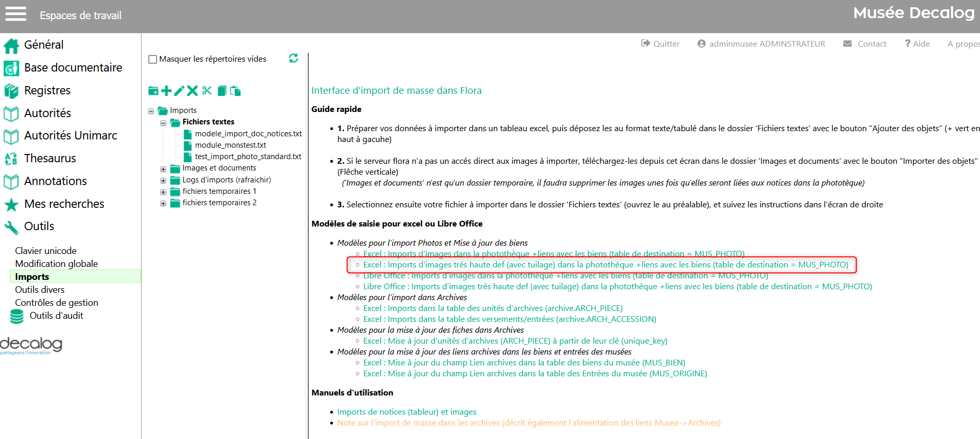This screenshot has height=439, width=980.
Task: Go to the Annotations section
Action: pyautogui.click(x=45, y=181)
